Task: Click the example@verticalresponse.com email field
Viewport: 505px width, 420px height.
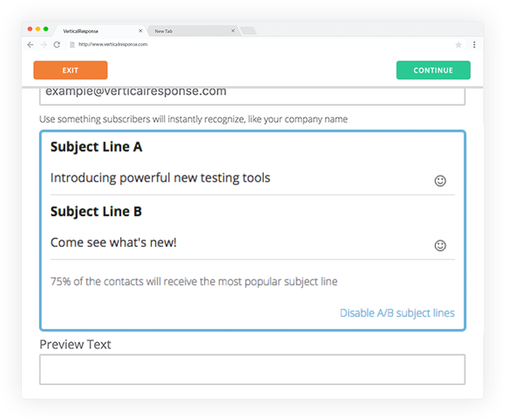Action: click(252, 96)
